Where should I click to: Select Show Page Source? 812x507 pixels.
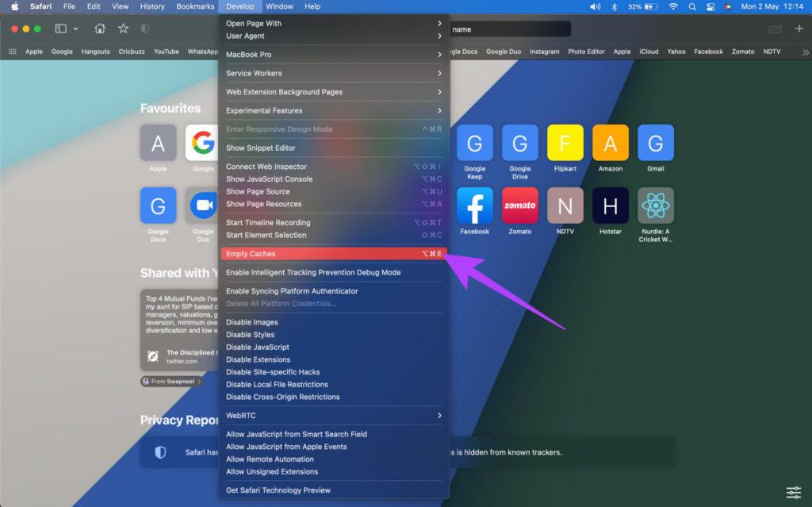click(x=334, y=191)
